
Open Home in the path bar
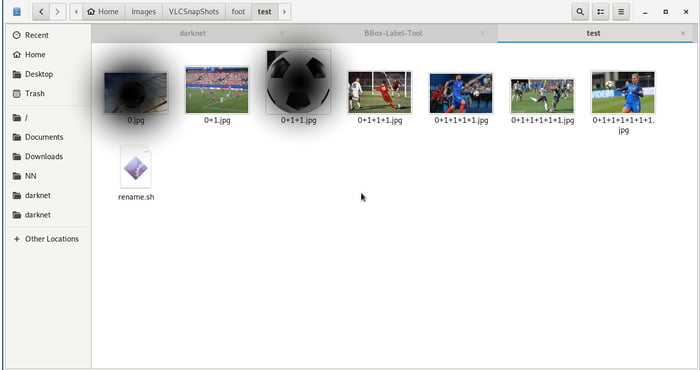coord(104,12)
